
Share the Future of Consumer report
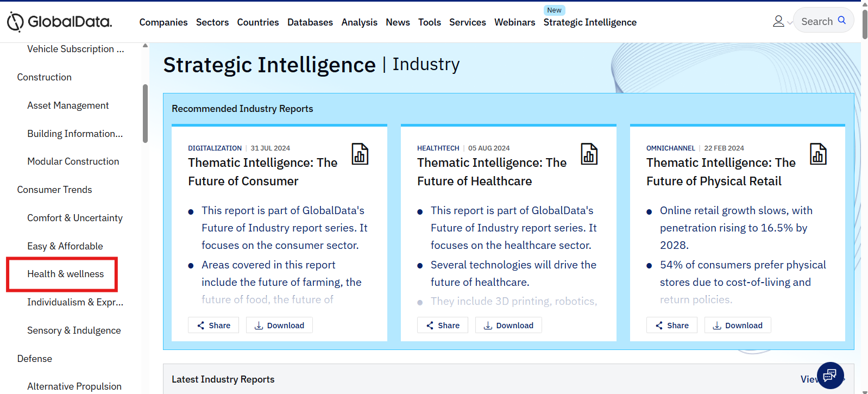[x=213, y=326]
